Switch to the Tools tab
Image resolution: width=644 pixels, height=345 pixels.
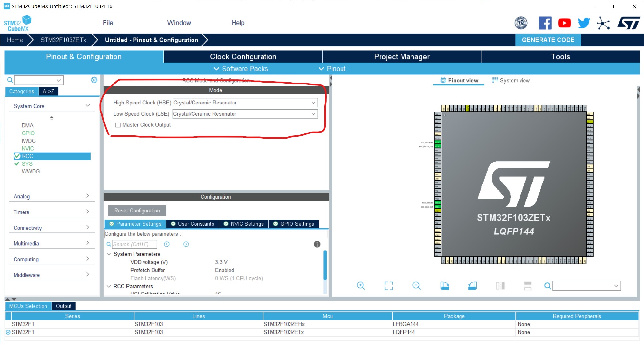(560, 57)
